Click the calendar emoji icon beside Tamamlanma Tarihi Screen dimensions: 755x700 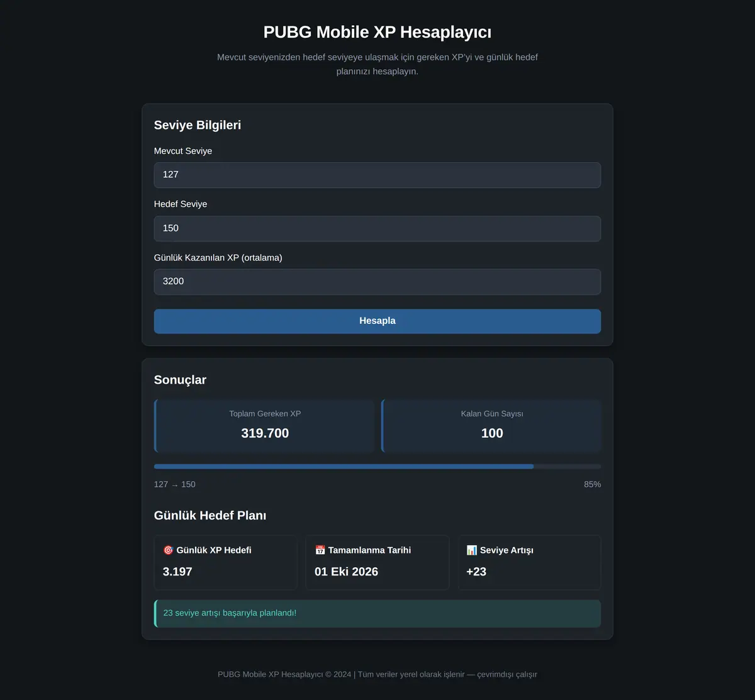(x=320, y=550)
